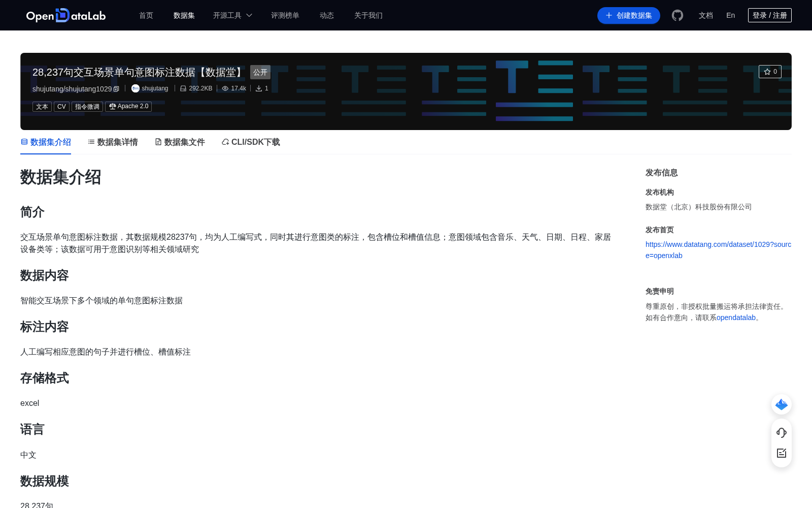Click the downloads count icon
The width and height of the screenshot is (812, 508).
259,88
